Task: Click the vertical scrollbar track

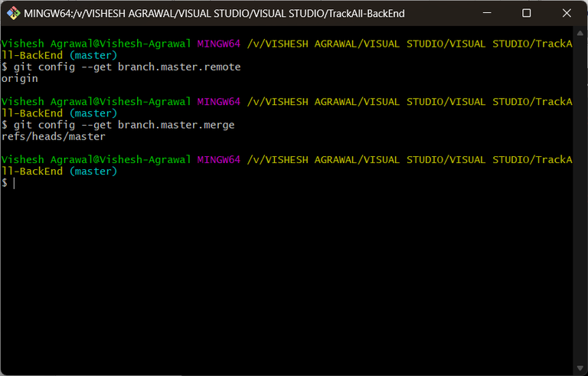Action: click(580, 201)
